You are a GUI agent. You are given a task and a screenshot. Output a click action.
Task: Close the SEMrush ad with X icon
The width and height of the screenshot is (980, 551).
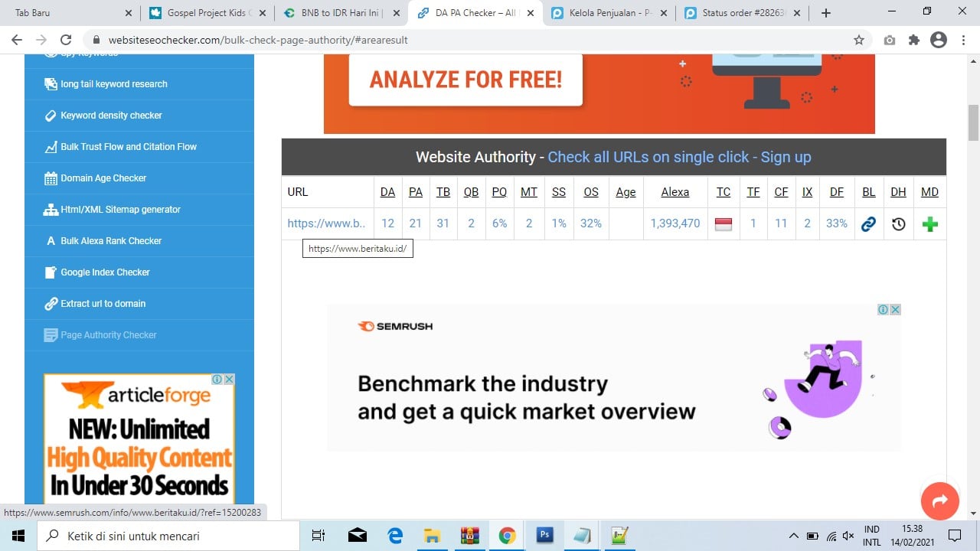pyautogui.click(x=895, y=310)
